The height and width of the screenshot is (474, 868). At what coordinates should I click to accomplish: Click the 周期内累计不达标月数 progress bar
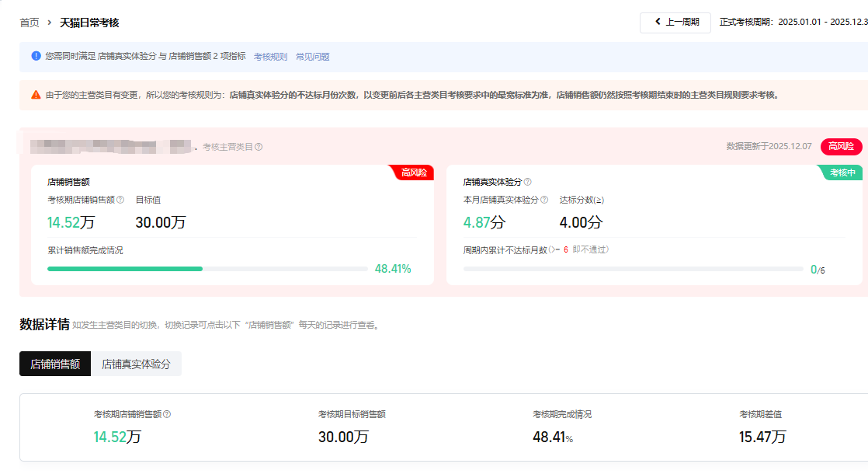tap(633, 269)
